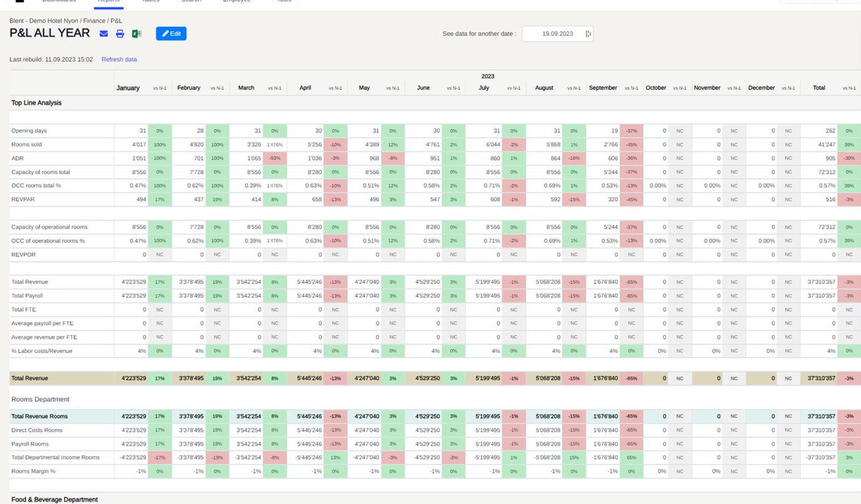
Task: Select the March column header
Action: point(246,88)
